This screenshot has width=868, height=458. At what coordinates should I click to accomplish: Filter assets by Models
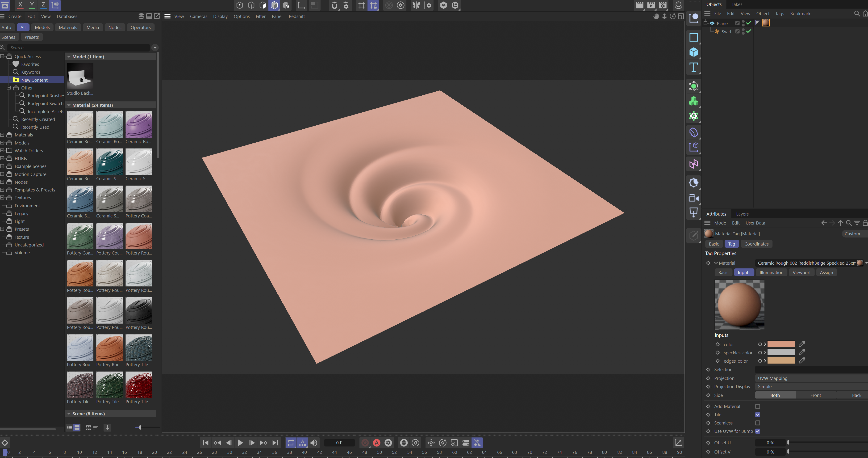click(x=42, y=27)
